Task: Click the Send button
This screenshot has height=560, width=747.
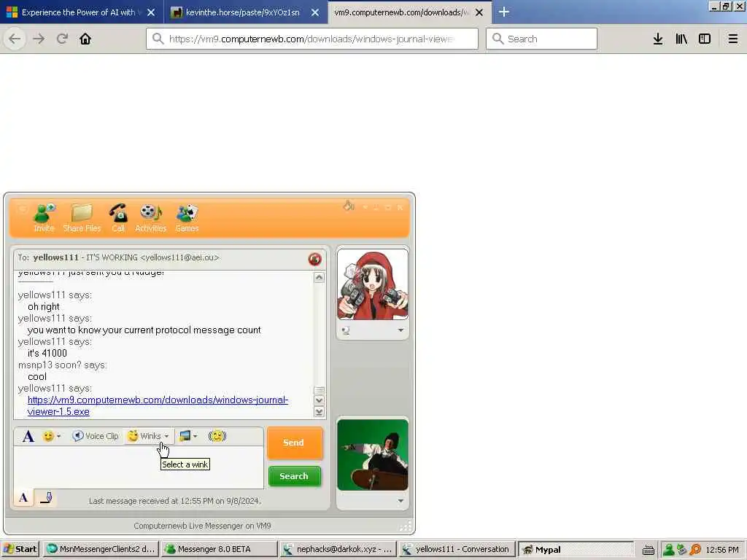Action: (x=295, y=443)
